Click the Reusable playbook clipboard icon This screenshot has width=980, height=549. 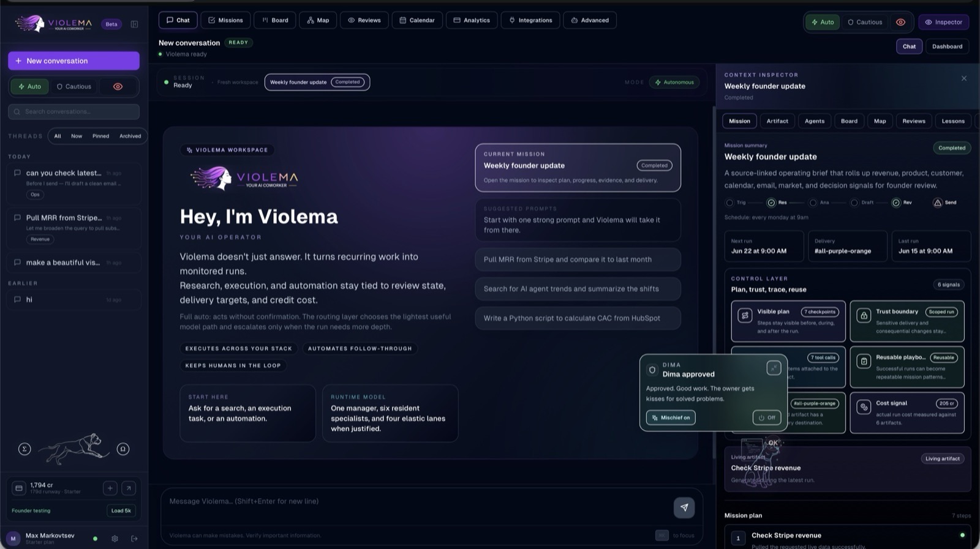pos(864,362)
